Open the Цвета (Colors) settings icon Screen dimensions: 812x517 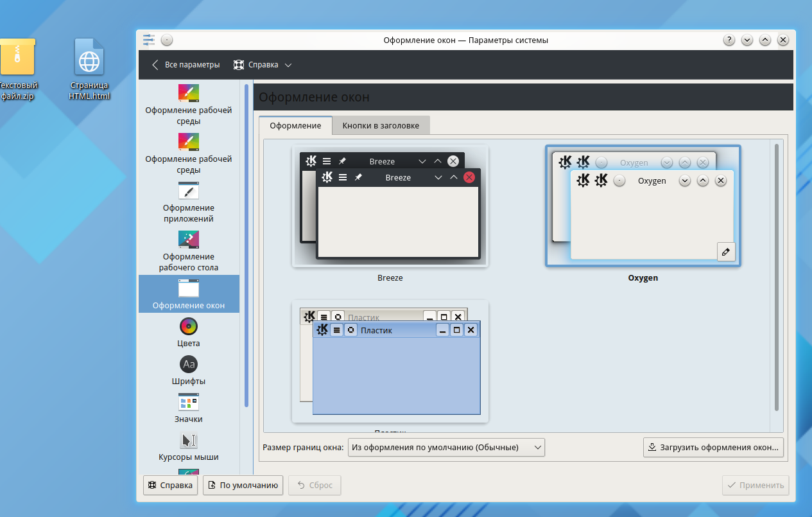[x=189, y=326]
